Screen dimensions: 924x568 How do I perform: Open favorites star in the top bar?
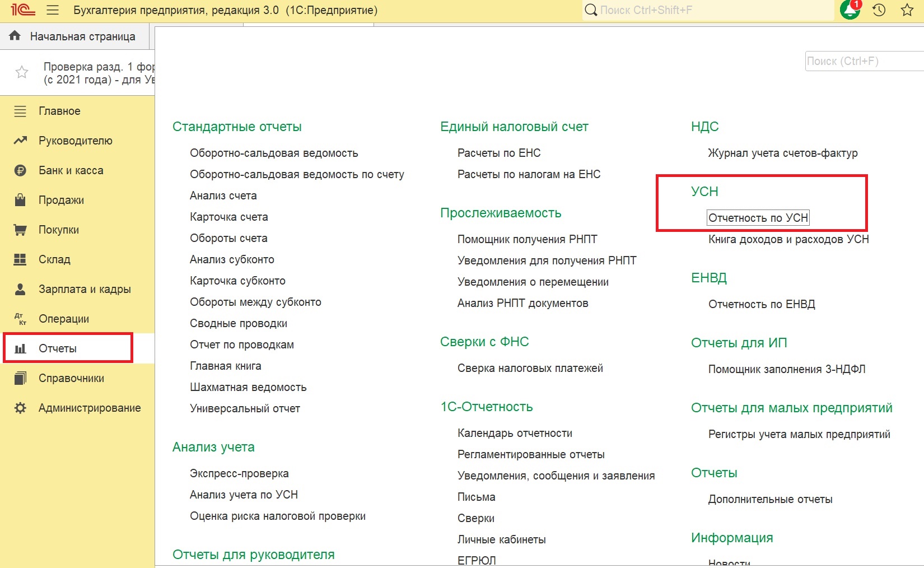(x=907, y=10)
